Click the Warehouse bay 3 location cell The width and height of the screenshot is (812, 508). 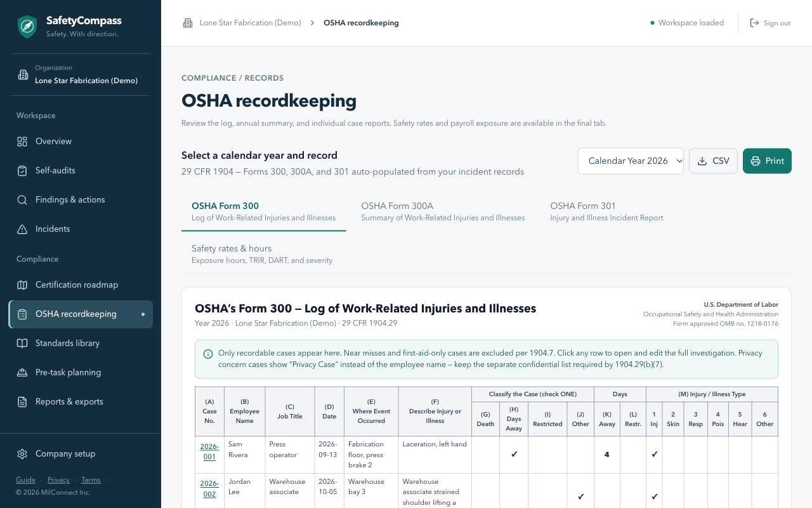tap(371, 491)
